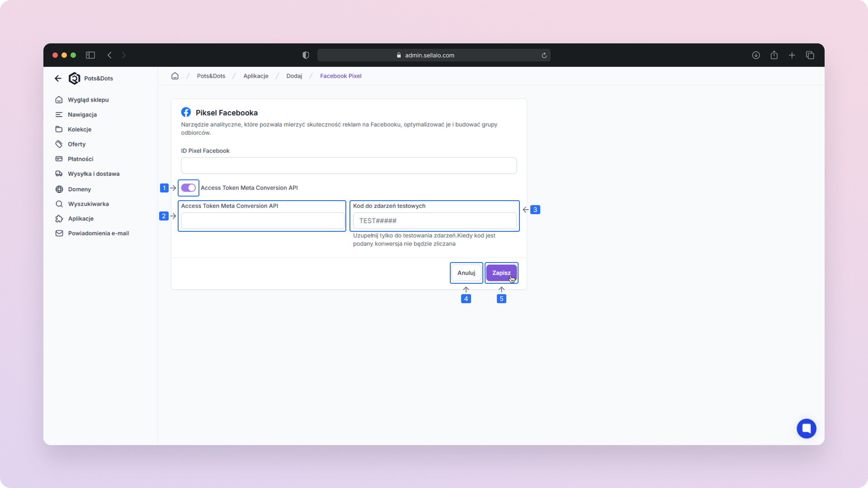This screenshot has height=488, width=868.
Task: Click Dodaj breadcrumb link
Action: coord(294,76)
